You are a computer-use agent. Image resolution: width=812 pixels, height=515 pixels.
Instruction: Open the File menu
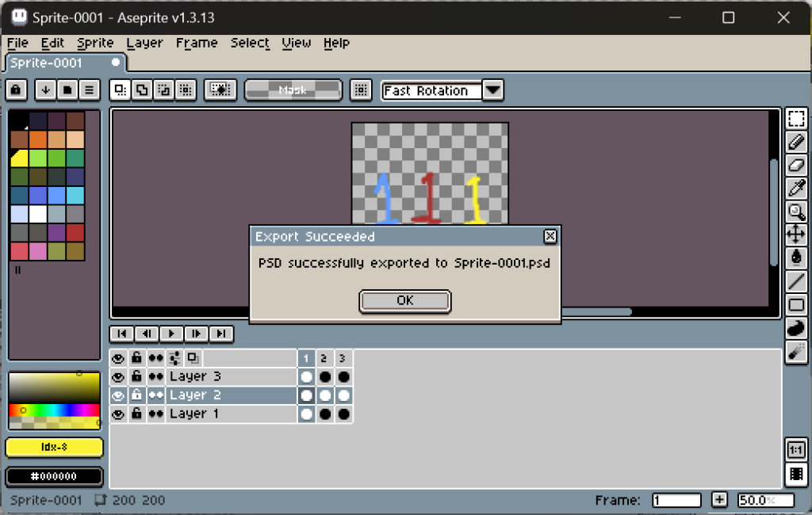17,43
